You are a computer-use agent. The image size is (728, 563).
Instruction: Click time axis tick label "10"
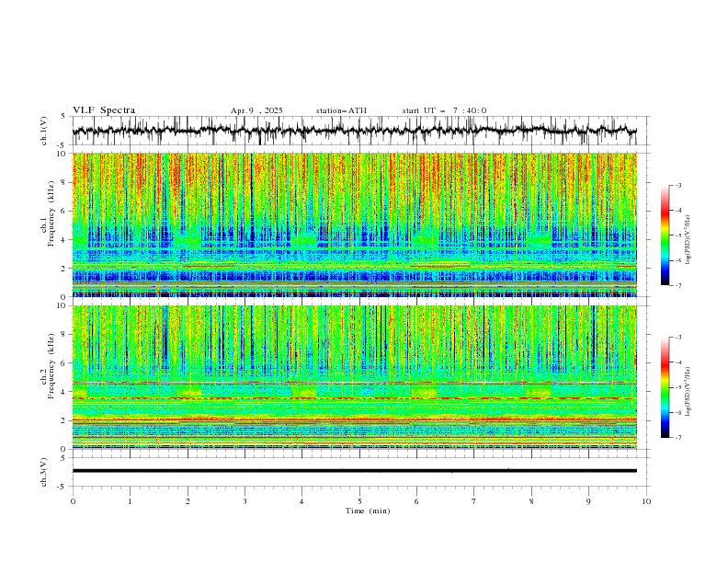tap(646, 501)
